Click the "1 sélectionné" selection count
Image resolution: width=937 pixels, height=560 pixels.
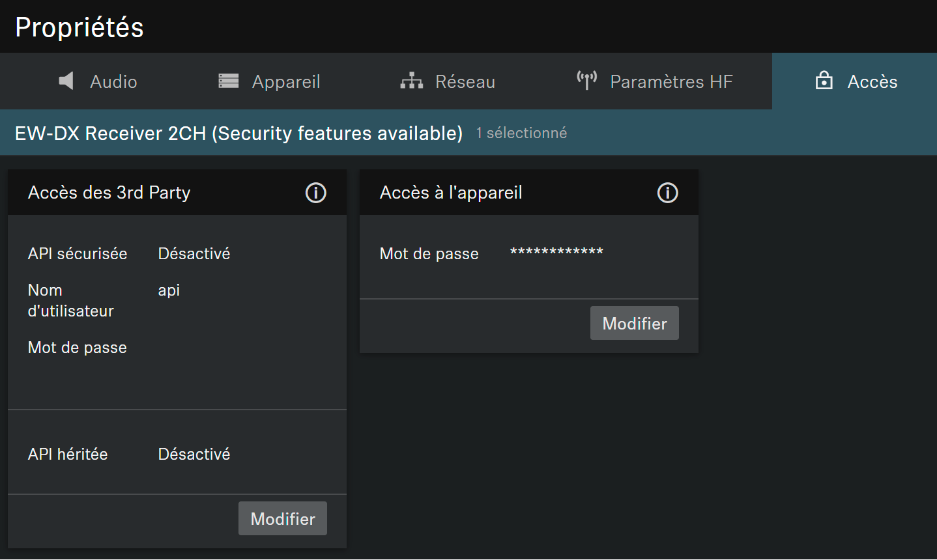click(x=521, y=133)
